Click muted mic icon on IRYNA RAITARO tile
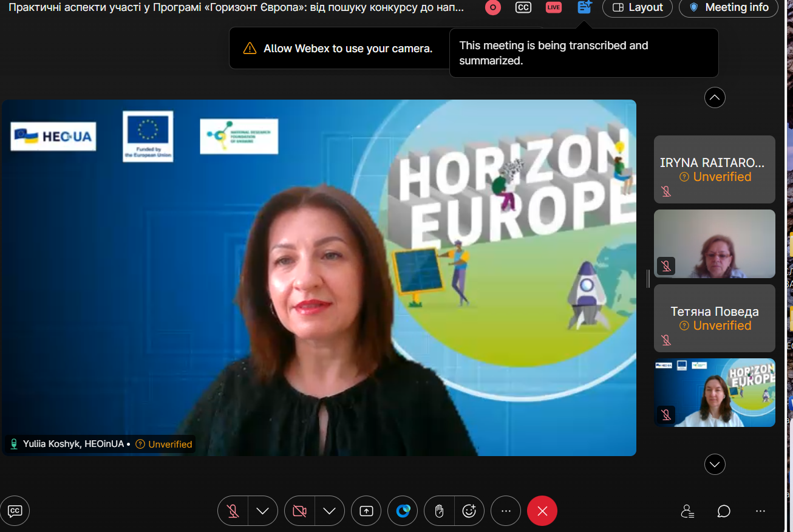 666,191
